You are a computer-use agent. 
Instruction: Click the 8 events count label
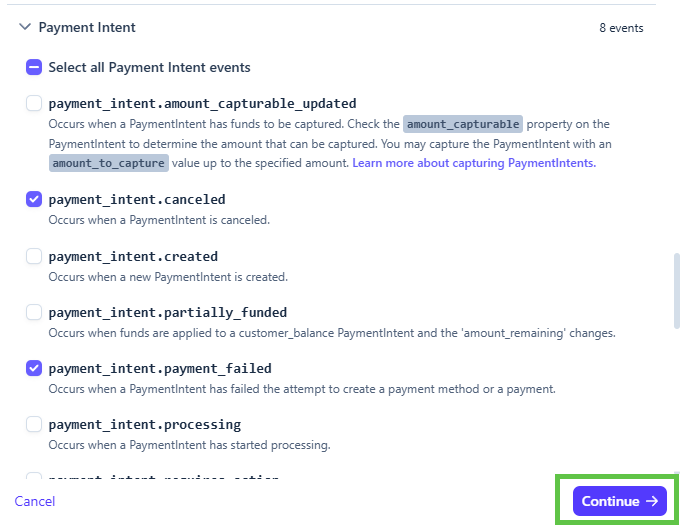[621, 28]
